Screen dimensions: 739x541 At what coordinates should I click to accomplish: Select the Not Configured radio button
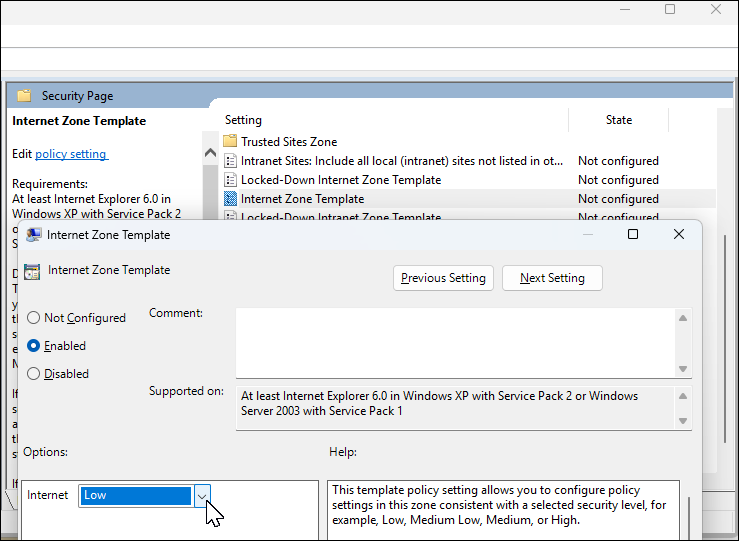click(34, 318)
